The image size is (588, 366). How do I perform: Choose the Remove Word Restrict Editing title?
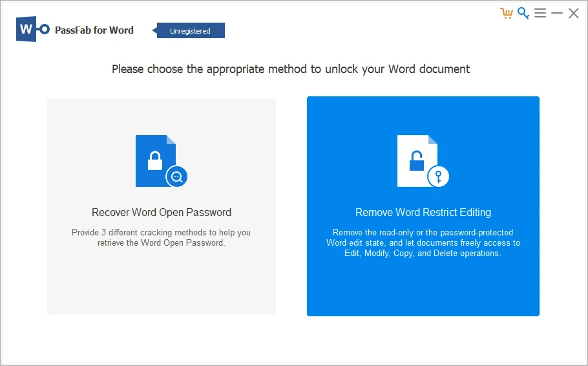423,212
